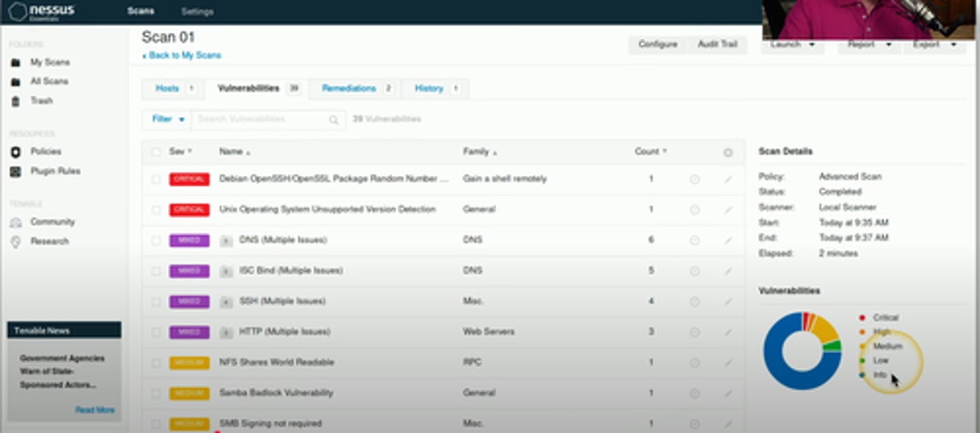Check the Debian OpenSSH vulnerability checkbox
980x433 pixels.
[157, 179]
